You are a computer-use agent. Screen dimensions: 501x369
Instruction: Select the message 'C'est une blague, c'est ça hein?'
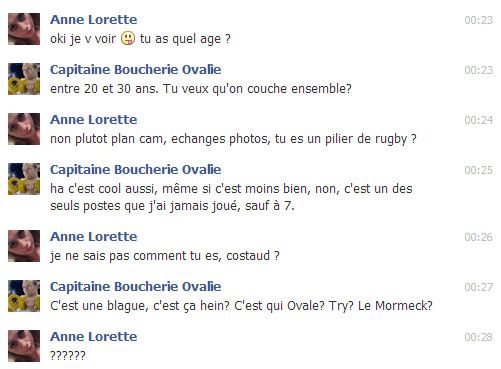pos(140,306)
